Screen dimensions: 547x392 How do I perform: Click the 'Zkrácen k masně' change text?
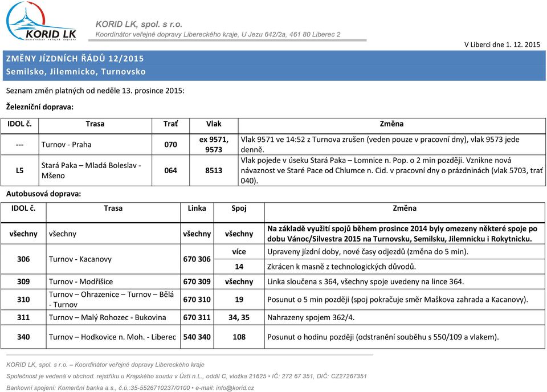point(341,267)
